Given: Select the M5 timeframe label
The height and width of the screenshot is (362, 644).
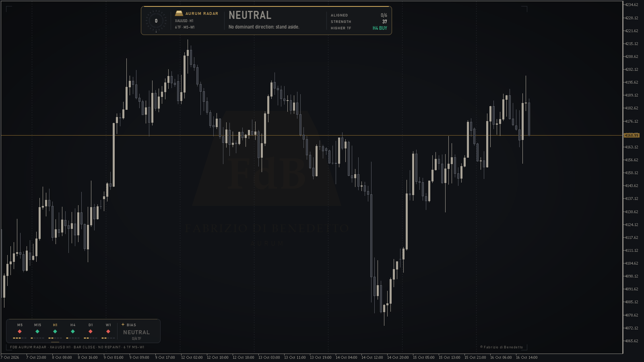Looking at the screenshot, I should (x=20, y=325).
